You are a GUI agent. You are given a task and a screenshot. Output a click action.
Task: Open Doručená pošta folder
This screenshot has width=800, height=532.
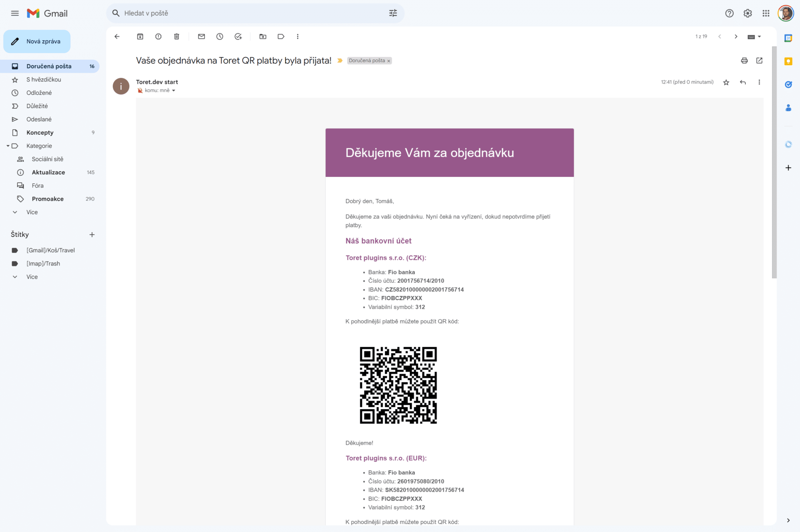50,66
